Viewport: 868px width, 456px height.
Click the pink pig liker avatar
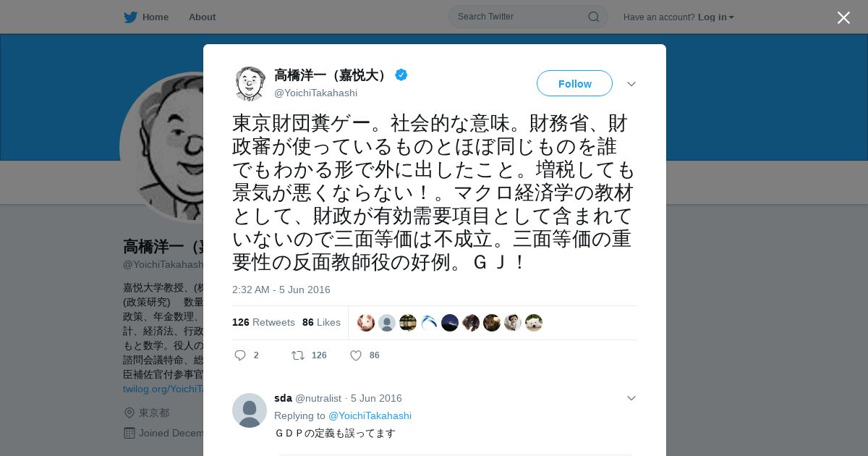[x=366, y=323]
